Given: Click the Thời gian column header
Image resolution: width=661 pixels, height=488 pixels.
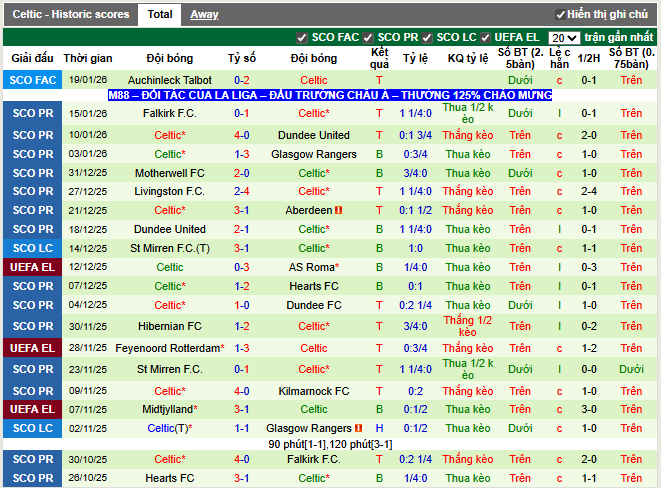Looking at the screenshot, I should point(88,58).
